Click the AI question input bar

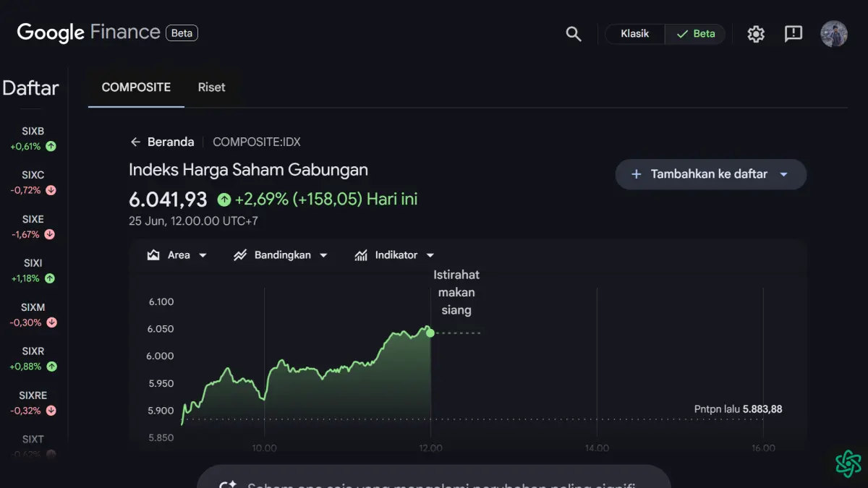pos(434,477)
